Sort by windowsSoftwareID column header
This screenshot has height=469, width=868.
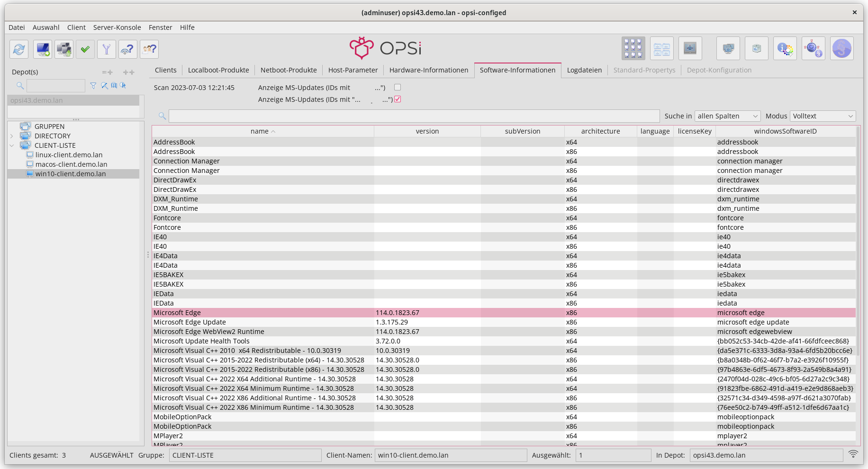click(x=786, y=131)
